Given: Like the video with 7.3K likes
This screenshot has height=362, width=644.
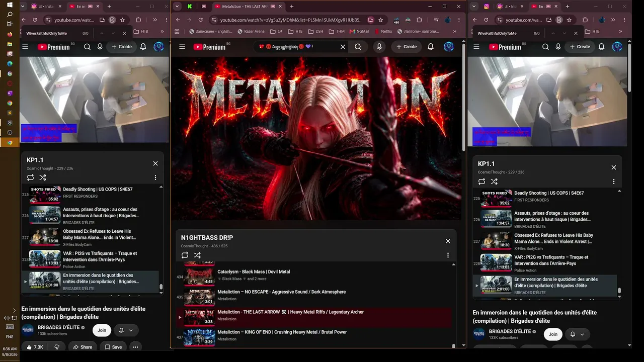Looking at the screenshot, I should pyautogui.click(x=35, y=347).
